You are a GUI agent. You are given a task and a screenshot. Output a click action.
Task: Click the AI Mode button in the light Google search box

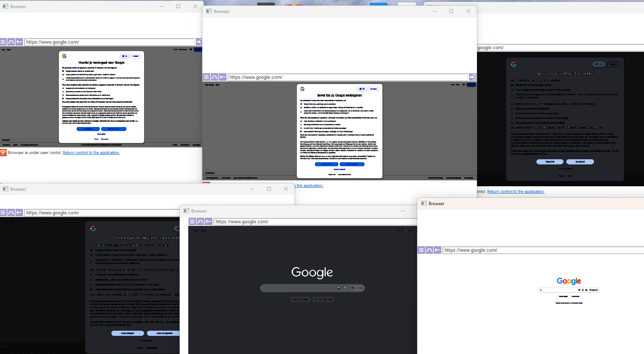pyautogui.click(x=594, y=290)
